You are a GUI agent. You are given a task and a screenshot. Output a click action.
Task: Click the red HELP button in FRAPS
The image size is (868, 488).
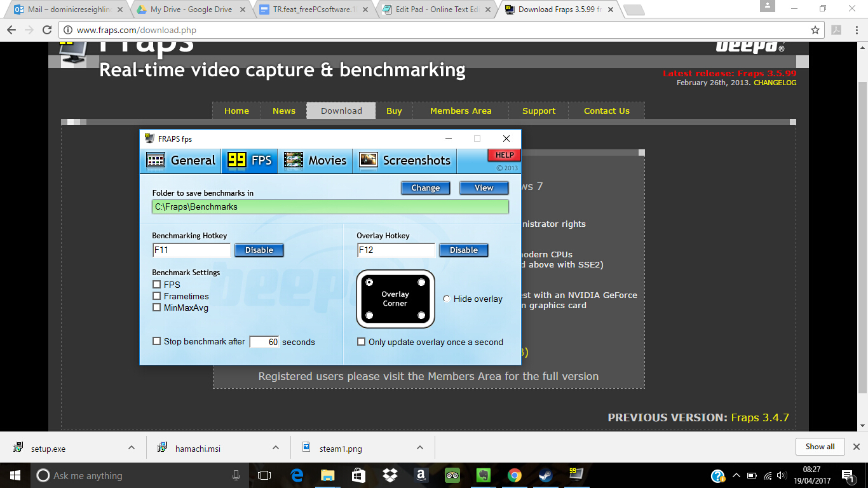tap(504, 155)
